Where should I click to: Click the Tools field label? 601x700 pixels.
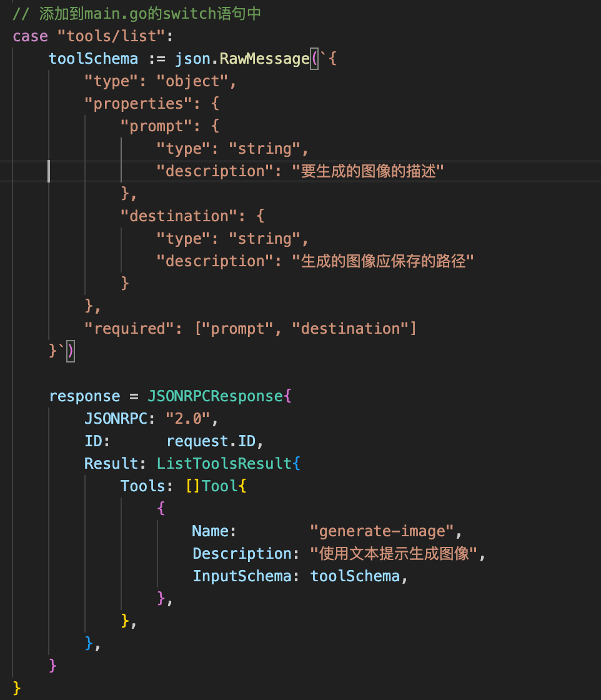point(143,486)
